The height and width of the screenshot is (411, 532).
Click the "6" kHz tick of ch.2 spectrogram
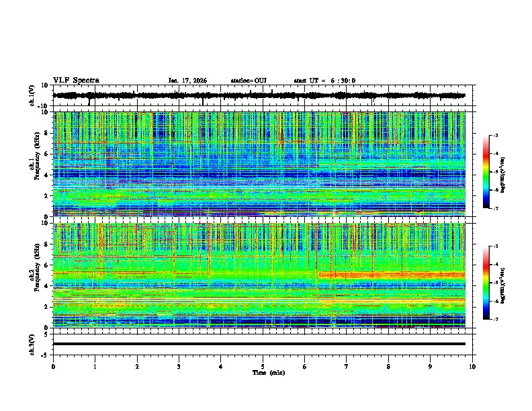(47, 265)
